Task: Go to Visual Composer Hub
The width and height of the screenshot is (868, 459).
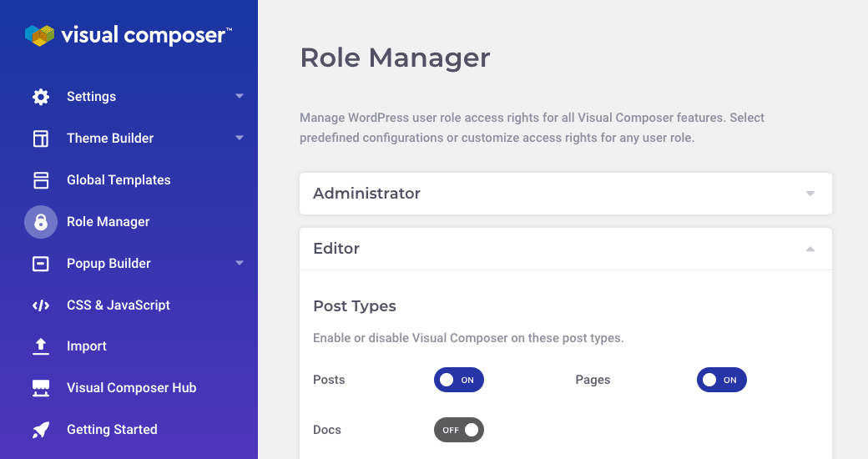Action: [131, 387]
